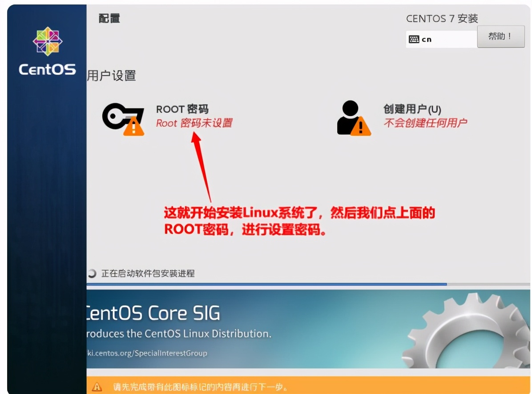Click 不会创建任何用户 status text
The height and width of the screenshot is (394, 532).
click(x=426, y=123)
